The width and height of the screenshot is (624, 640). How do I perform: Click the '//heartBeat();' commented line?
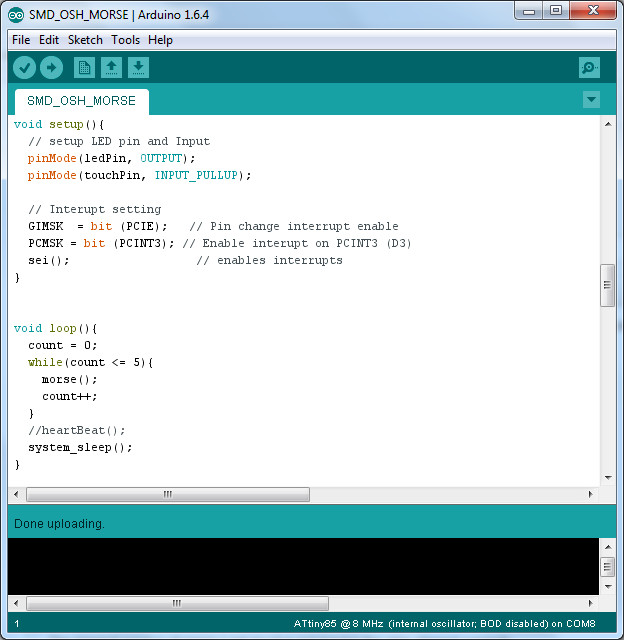point(77,431)
